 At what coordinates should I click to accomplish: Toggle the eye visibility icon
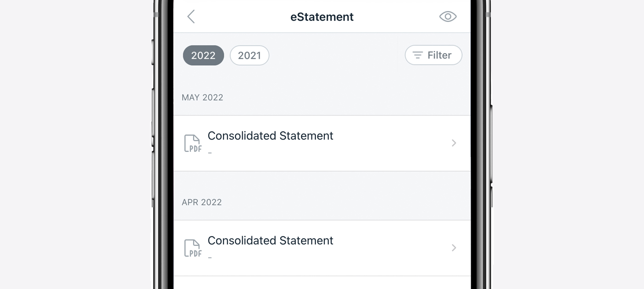(x=448, y=17)
